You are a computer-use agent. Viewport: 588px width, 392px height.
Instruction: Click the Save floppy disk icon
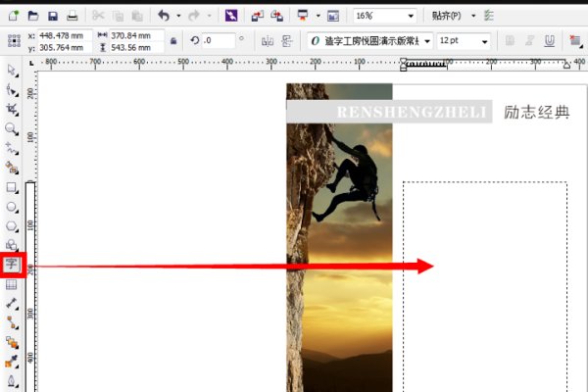(x=52, y=17)
